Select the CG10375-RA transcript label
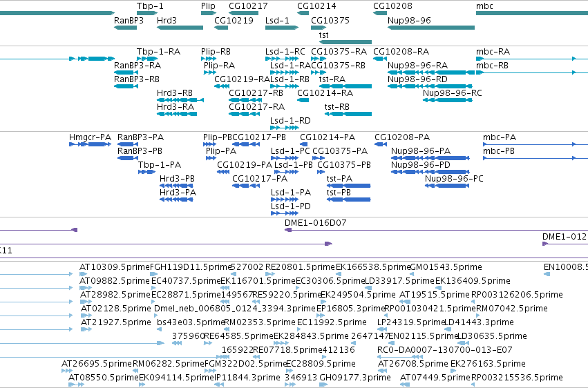588x388 pixels. coord(339,52)
